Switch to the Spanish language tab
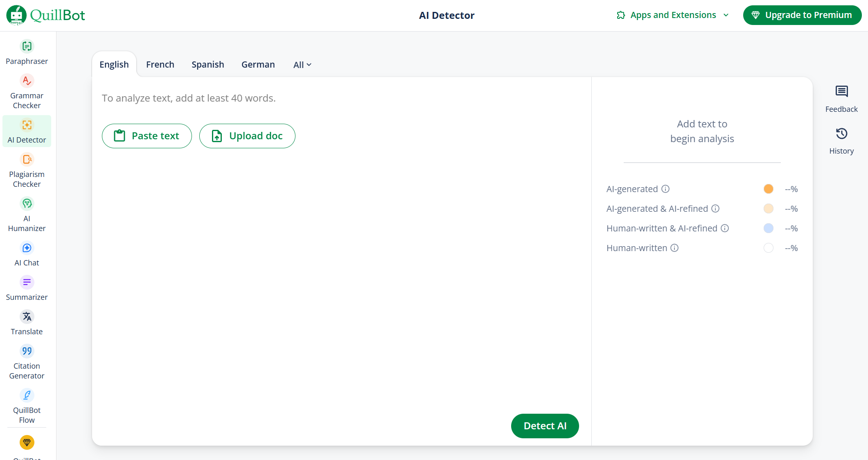This screenshot has height=460, width=868. coord(208,64)
